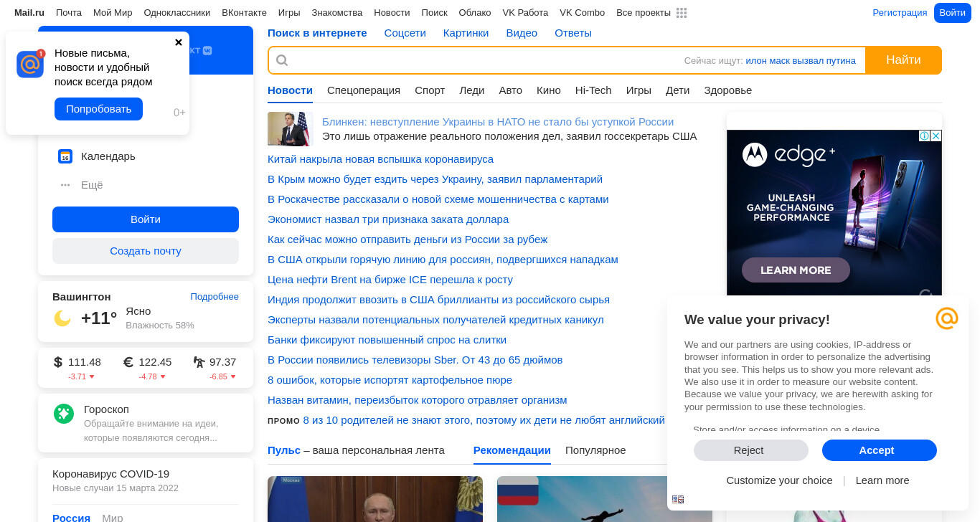Click the orange Найти search button

(x=903, y=60)
